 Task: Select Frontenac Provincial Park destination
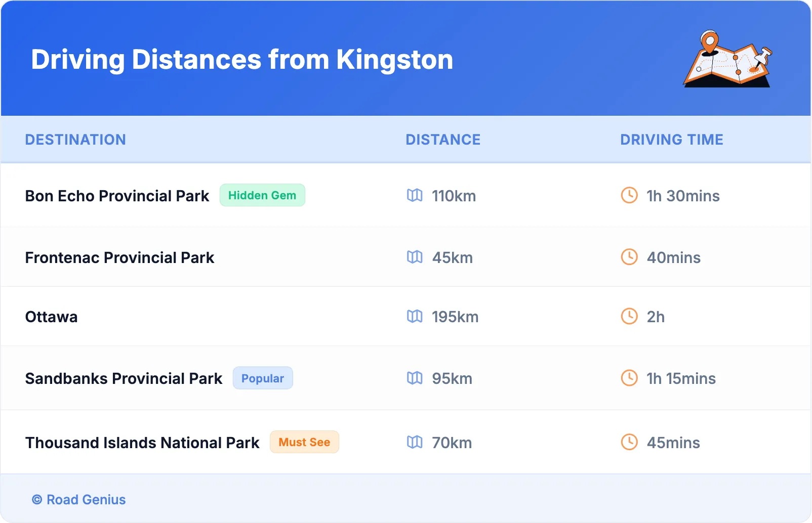(119, 257)
